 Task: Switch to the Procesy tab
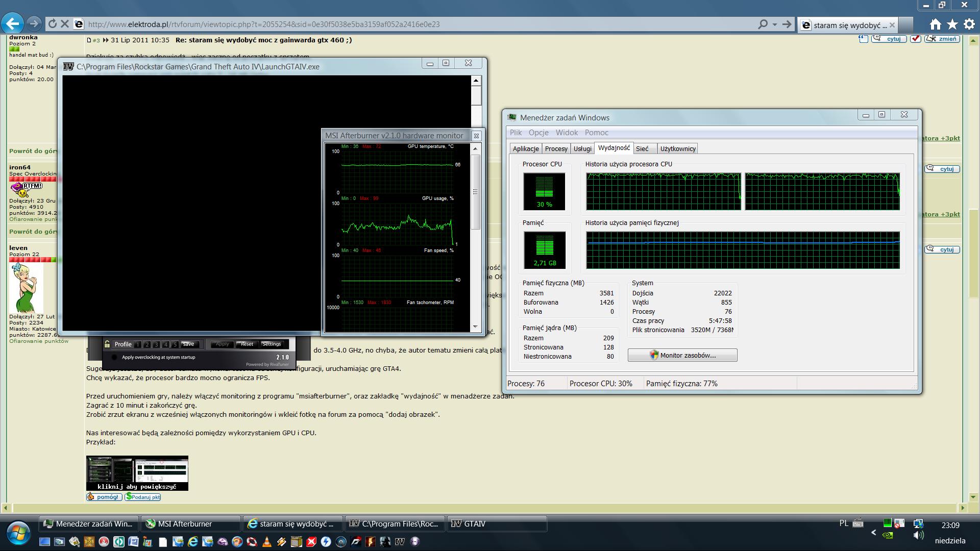(x=556, y=148)
